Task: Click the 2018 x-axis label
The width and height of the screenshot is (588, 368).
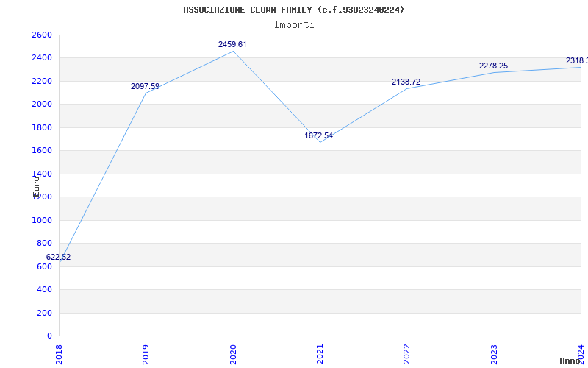Action: (x=59, y=354)
